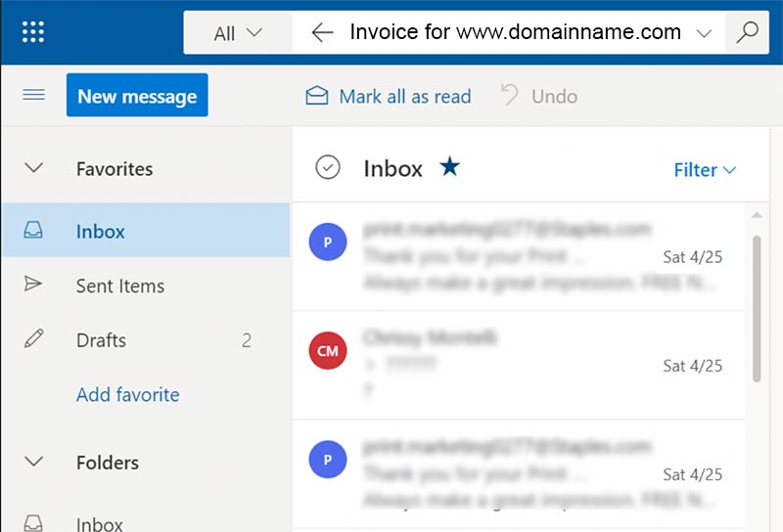Click the search magnifier icon
Screen dimensions: 783x532
748,32
